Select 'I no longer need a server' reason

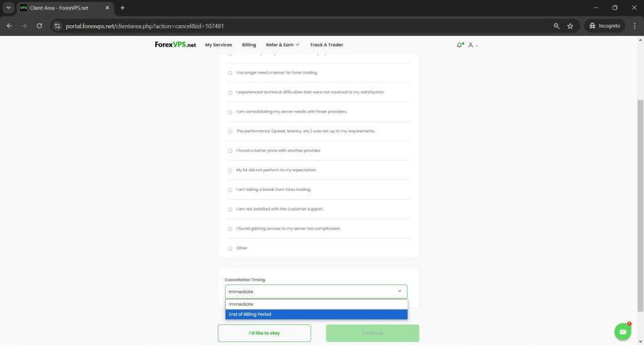point(230,73)
